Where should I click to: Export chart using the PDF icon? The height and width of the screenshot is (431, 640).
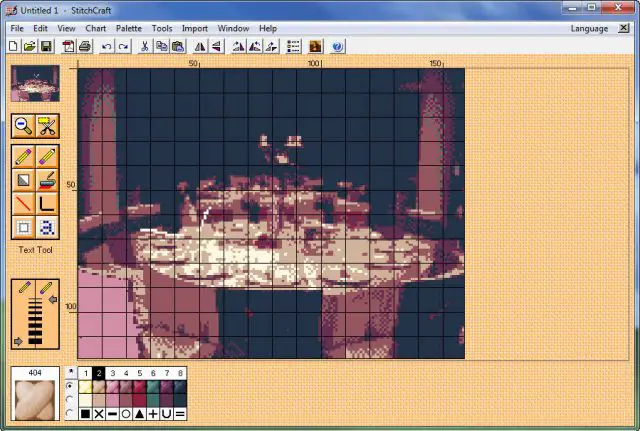[x=68, y=46]
